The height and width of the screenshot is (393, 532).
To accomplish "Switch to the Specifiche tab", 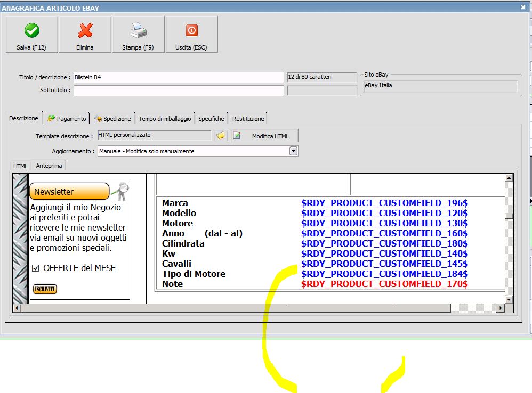I will coord(211,119).
